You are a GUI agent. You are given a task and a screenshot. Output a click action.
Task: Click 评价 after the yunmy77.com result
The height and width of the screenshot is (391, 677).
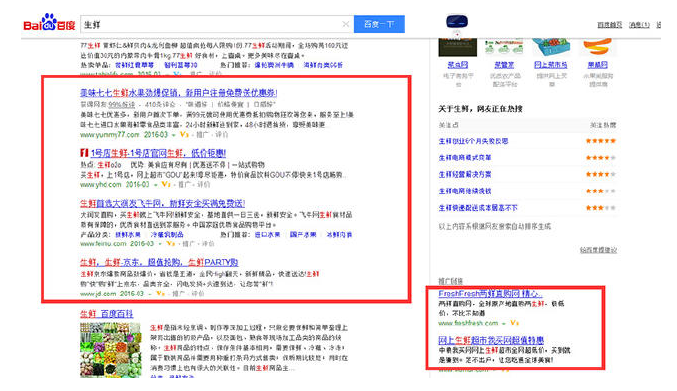[x=221, y=135]
